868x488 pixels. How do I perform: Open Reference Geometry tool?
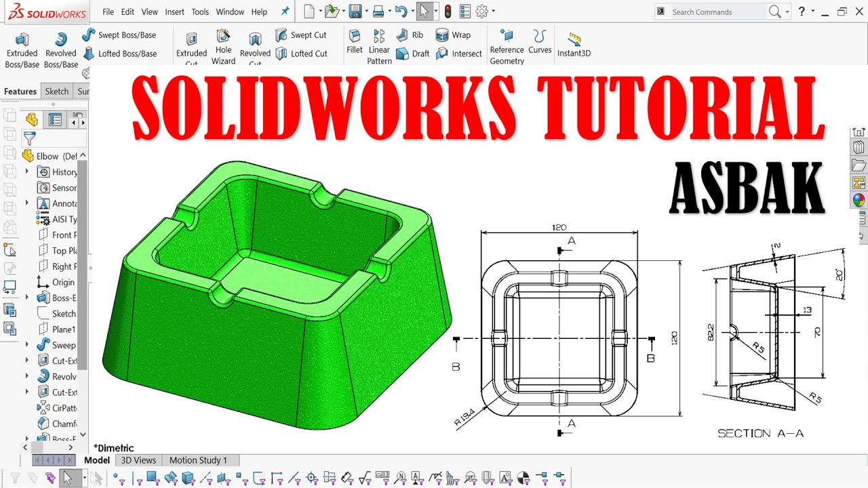[x=507, y=47]
